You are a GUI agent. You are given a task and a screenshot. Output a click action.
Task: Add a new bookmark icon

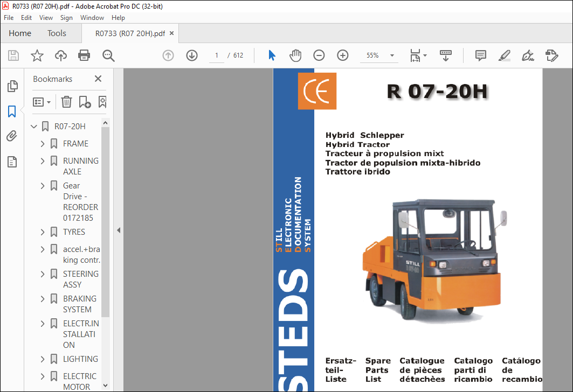tap(85, 102)
